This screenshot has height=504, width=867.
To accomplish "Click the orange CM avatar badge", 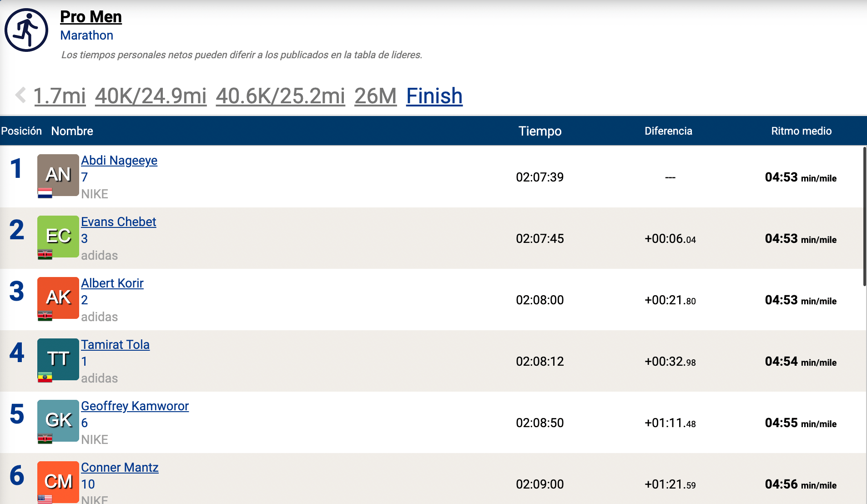I will point(58,481).
